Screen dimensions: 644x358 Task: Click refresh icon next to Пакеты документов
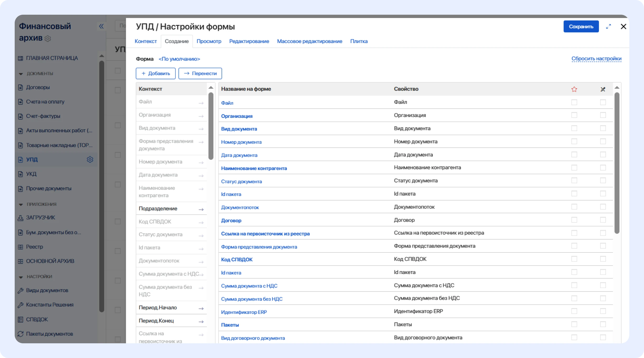coord(20,334)
